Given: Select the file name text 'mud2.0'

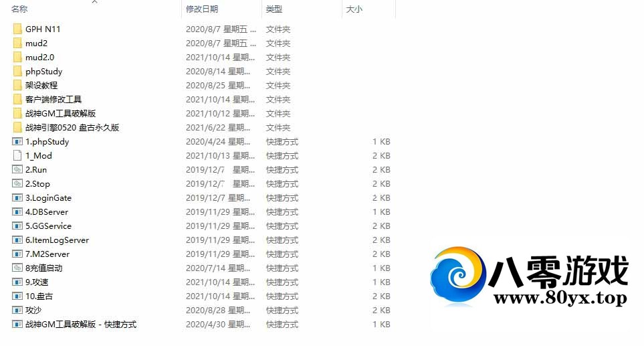Looking at the screenshot, I should point(40,57).
